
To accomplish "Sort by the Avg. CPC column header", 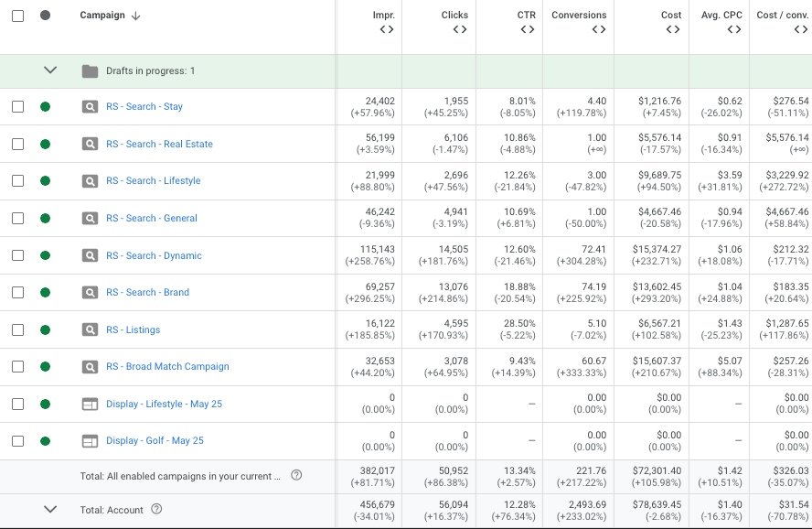I will tap(721, 15).
